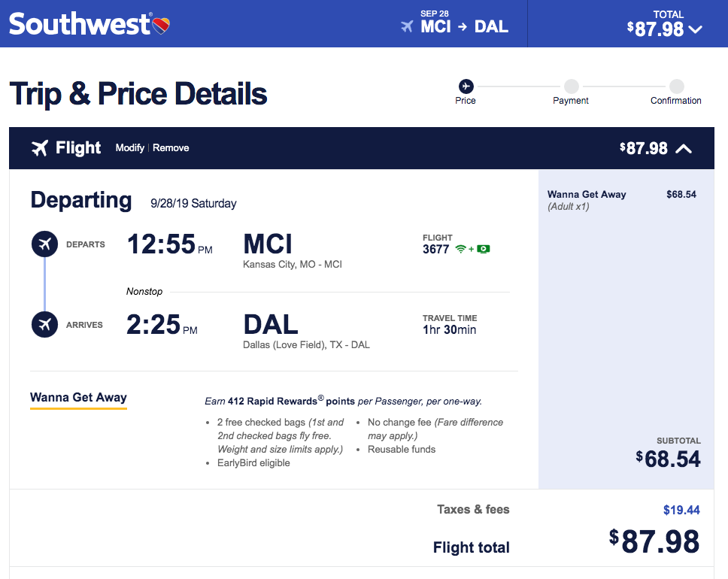
Task: Click the WiFi icon beside flight 3677
Action: click(461, 250)
